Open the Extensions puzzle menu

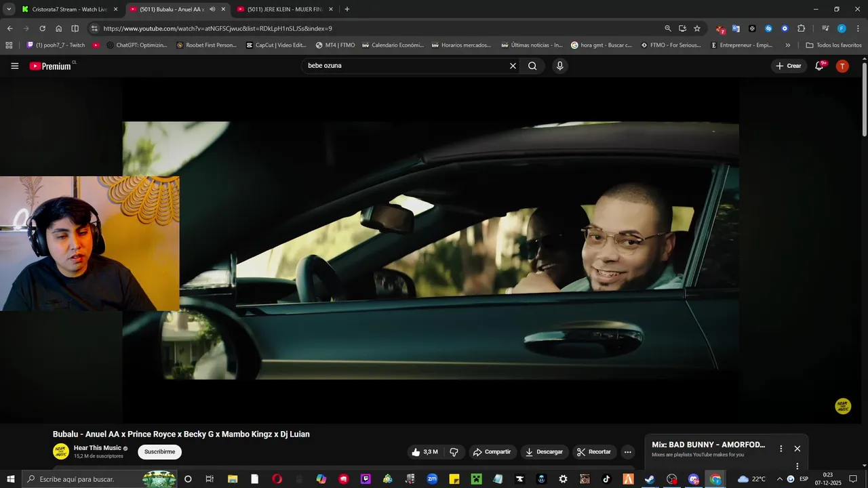(801, 28)
